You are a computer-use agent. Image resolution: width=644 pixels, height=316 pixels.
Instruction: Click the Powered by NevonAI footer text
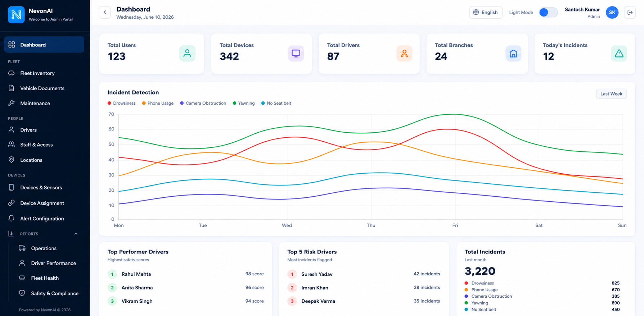(x=45, y=310)
